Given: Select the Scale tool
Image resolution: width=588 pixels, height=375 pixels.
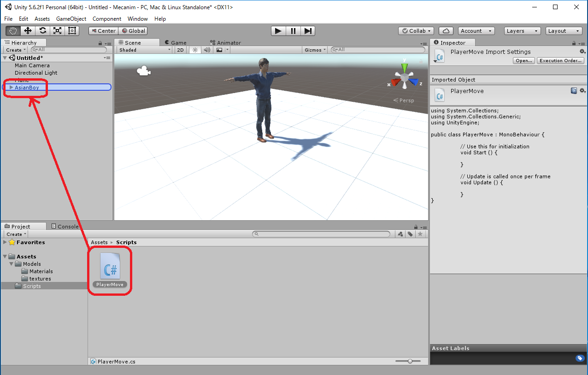Looking at the screenshot, I should (57, 31).
